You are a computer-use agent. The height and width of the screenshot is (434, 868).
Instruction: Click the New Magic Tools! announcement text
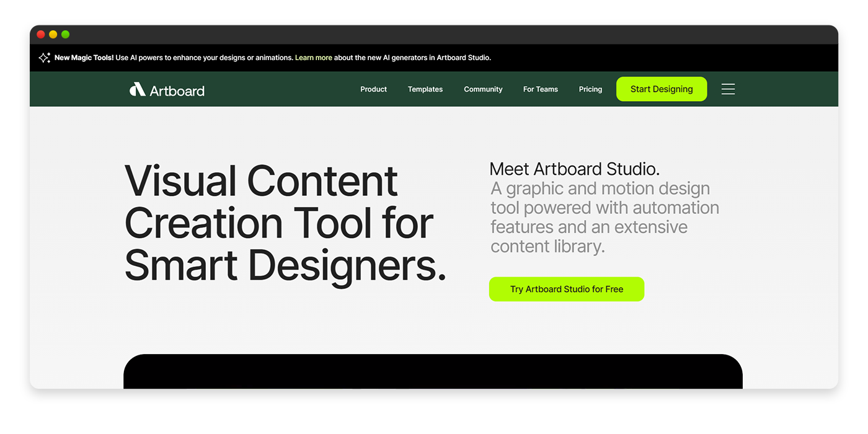tap(84, 58)
